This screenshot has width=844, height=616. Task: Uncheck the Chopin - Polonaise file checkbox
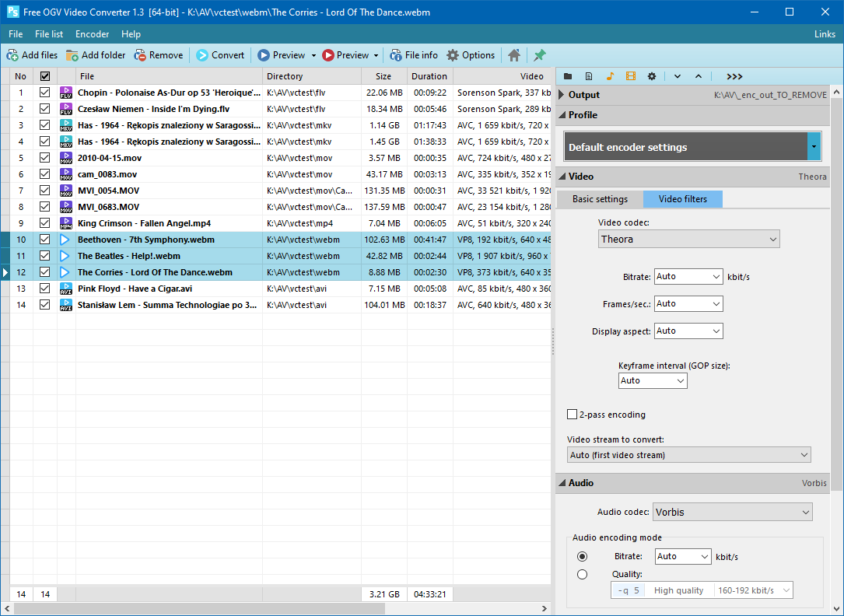click(x=45, y=93)
